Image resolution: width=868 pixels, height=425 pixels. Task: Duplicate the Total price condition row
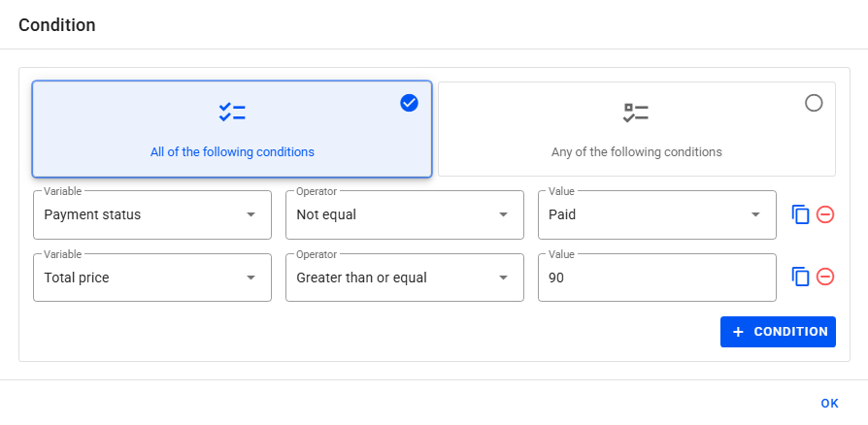coord(800,278)
